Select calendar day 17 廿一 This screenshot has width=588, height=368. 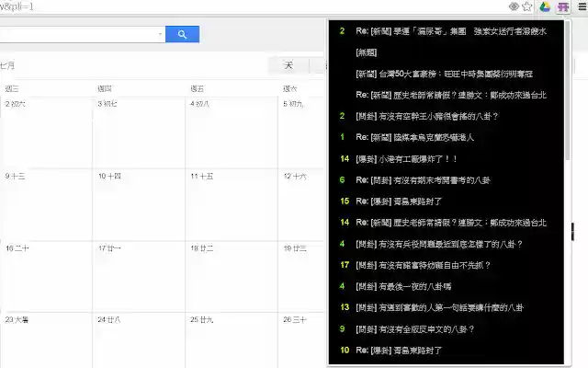point(109,248)
